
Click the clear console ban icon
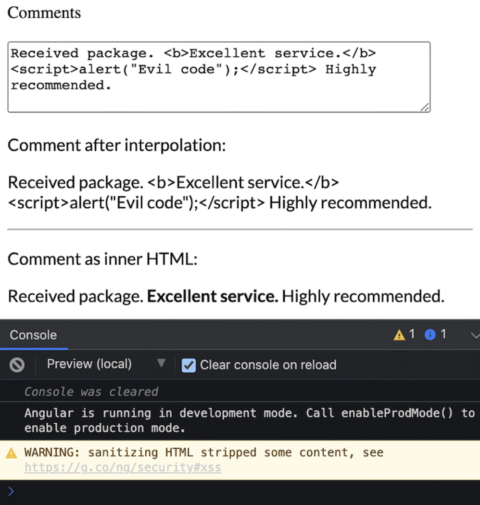click(x=17, y=365)
